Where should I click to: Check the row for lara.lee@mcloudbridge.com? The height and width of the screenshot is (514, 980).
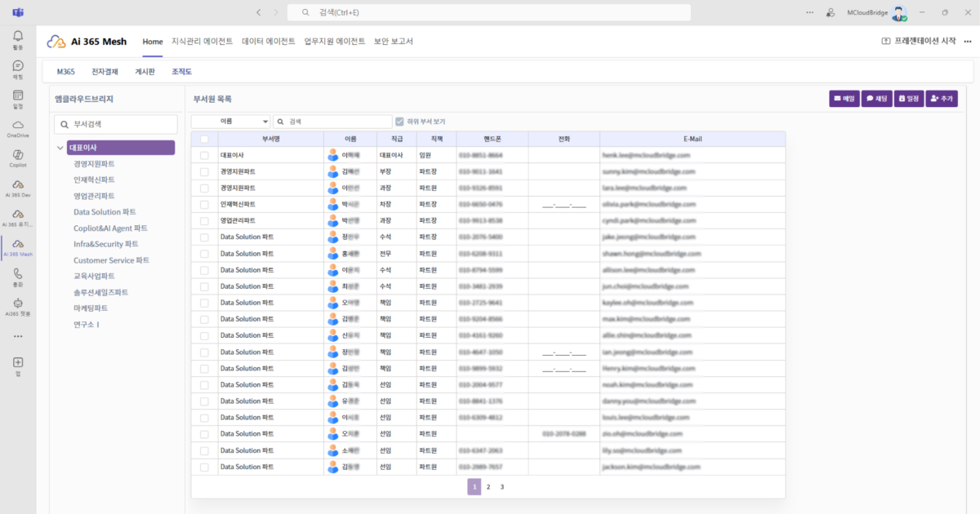[x=204, y=188]
